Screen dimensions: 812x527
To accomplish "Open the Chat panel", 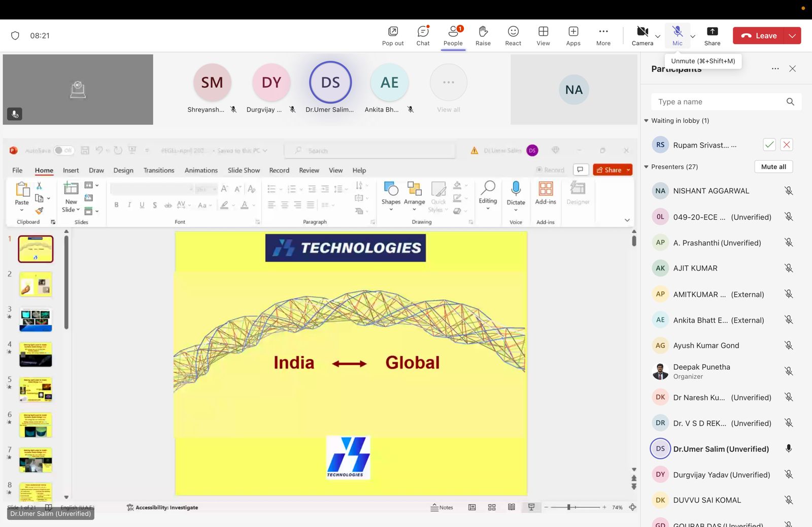I will 423,36.
